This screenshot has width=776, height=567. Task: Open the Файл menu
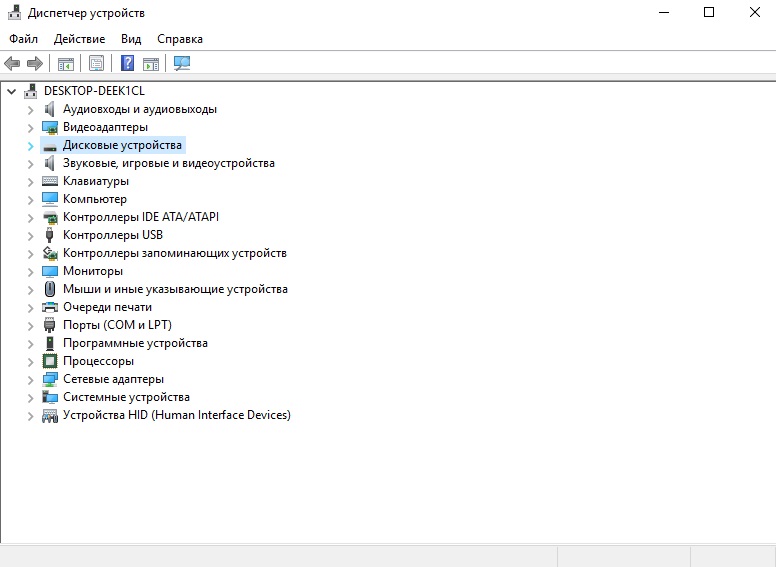[23, 39]
